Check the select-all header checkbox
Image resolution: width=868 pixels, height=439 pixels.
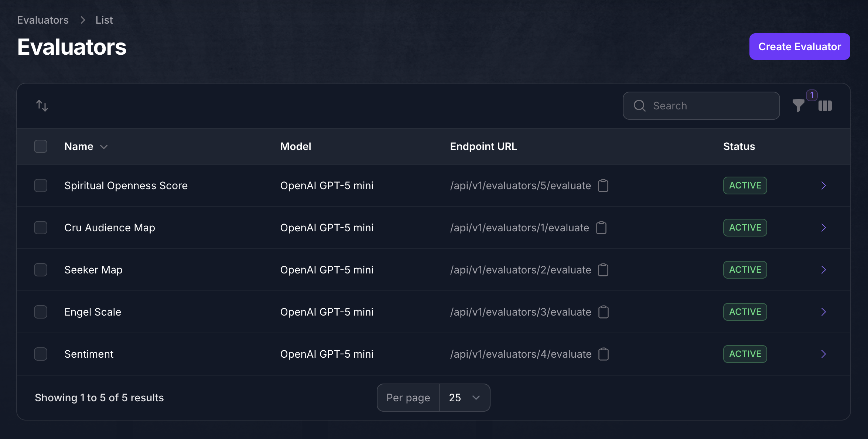tap(41, 146)
